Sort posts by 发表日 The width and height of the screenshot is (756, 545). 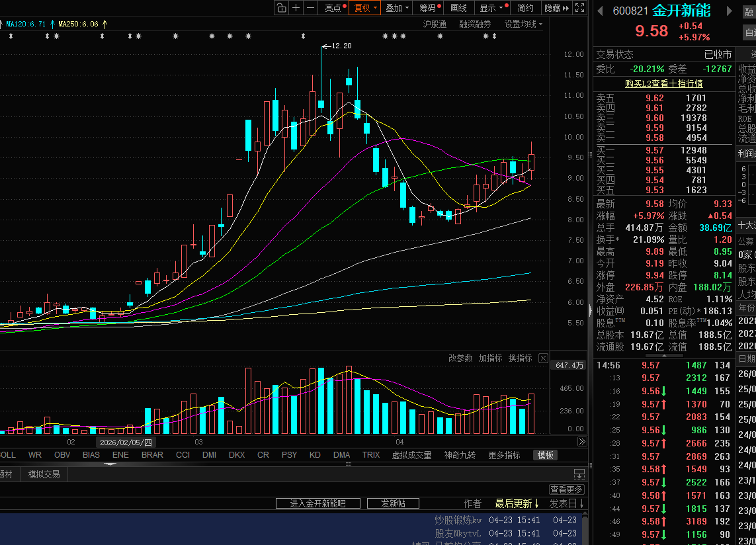coord(567,503)
